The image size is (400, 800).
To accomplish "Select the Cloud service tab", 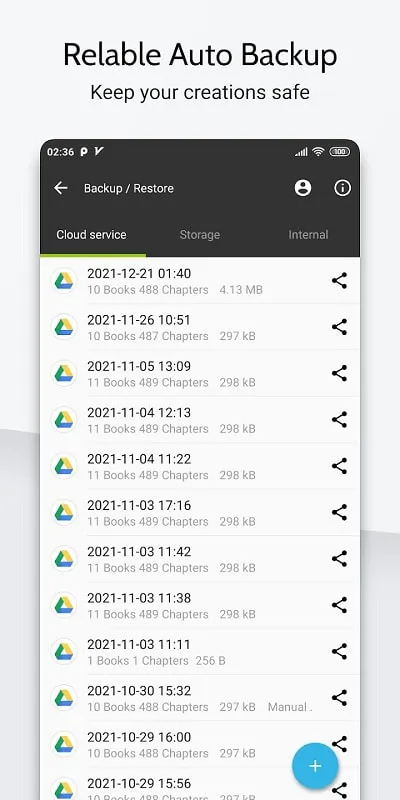I will coord(91,235).
